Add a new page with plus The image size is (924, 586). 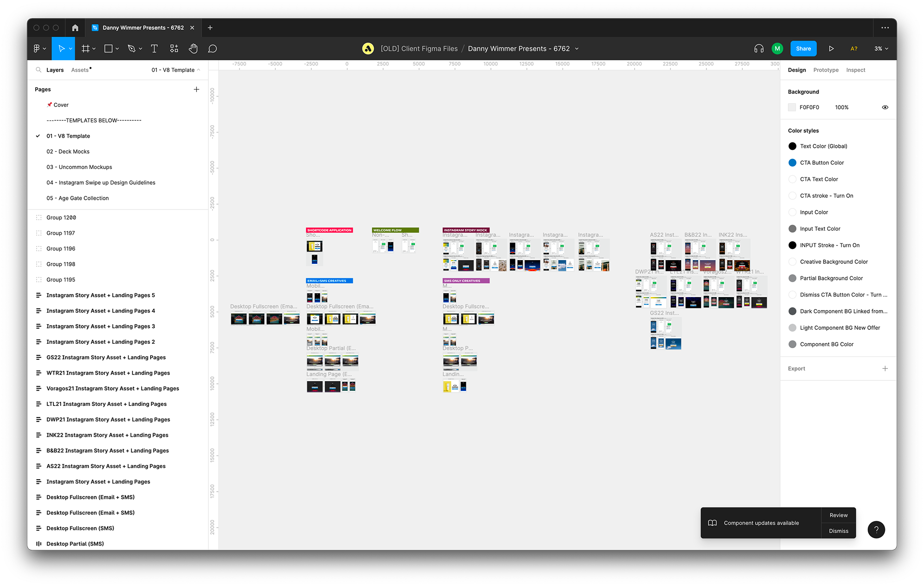196,90
